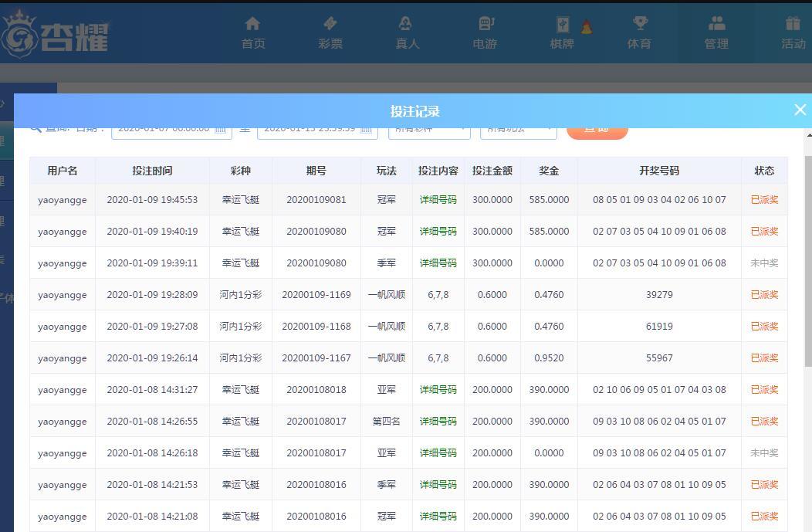
Task: Click the 彩票 menu label
Action: pos(330,43)
